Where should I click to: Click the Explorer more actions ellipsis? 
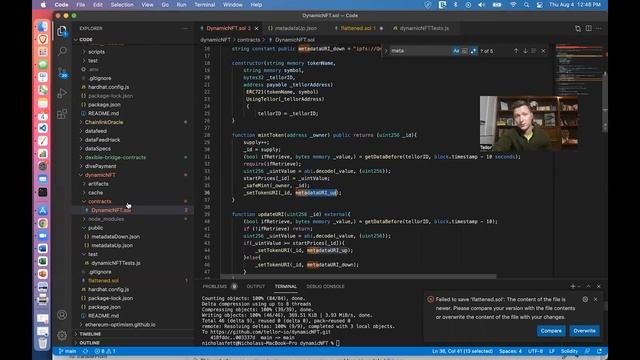click(x=185, y=29)
